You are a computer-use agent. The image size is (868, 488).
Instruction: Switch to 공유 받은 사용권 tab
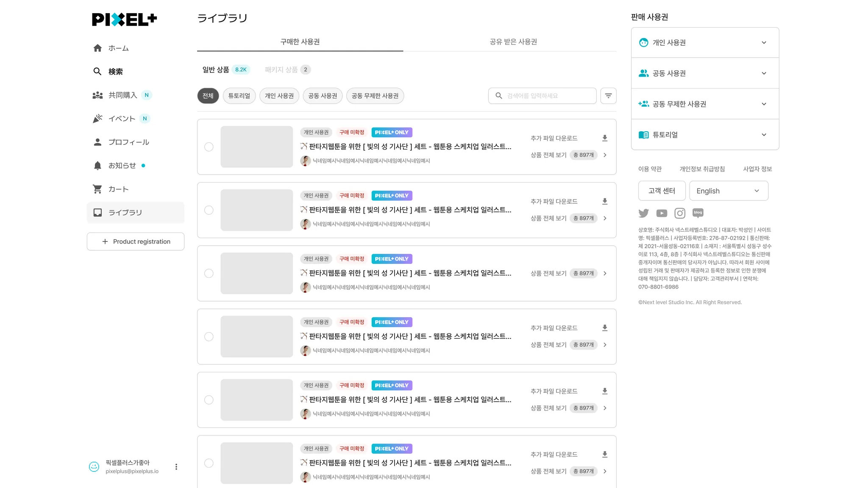(x=513, y=42)
